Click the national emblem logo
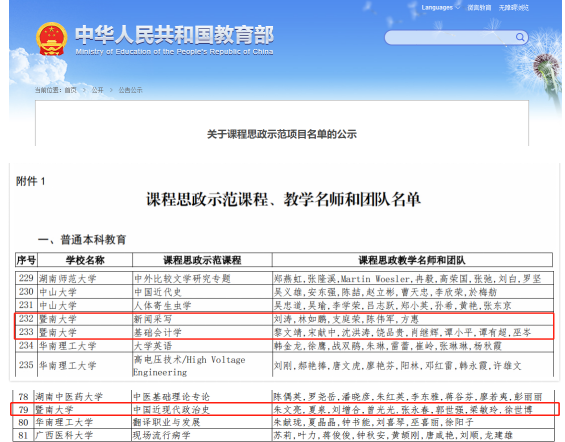The height and width of the screenshot is (442, 565). [52, 39]
